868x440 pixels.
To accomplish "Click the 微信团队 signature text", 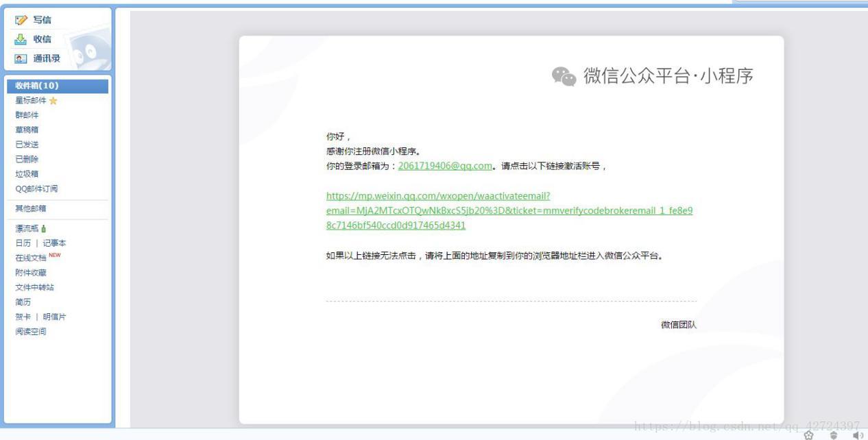I will tap(679, 325).
